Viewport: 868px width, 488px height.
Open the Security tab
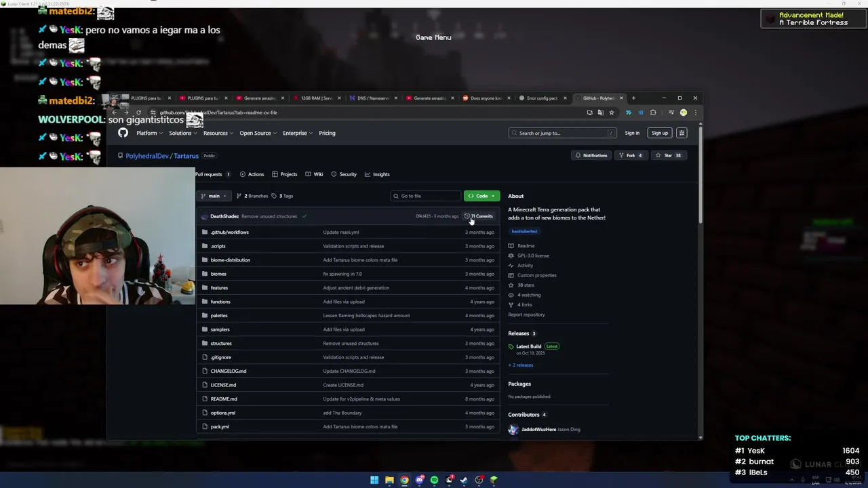point(344,174)
